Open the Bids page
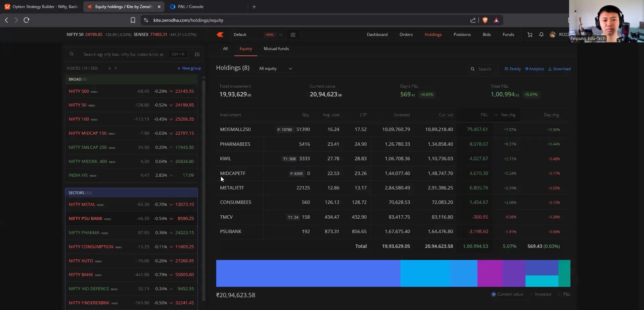 [487, 35]
